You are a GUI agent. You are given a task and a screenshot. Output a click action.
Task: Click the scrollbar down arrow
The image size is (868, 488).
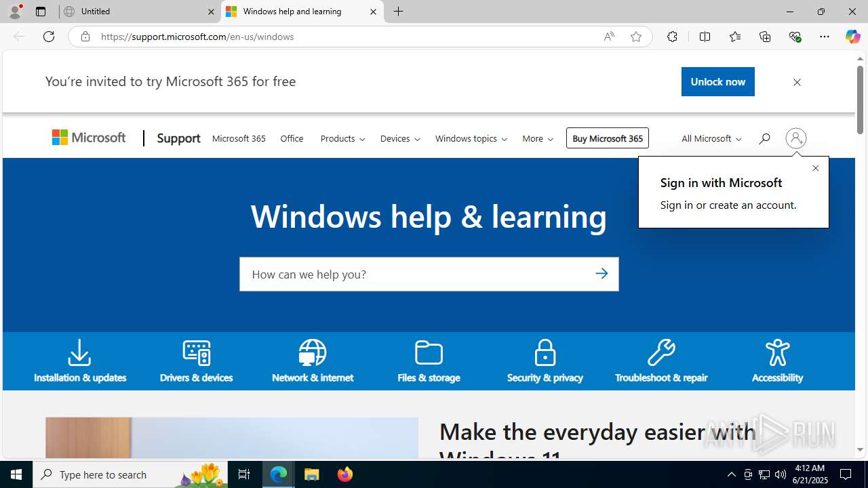coord(860,449)
